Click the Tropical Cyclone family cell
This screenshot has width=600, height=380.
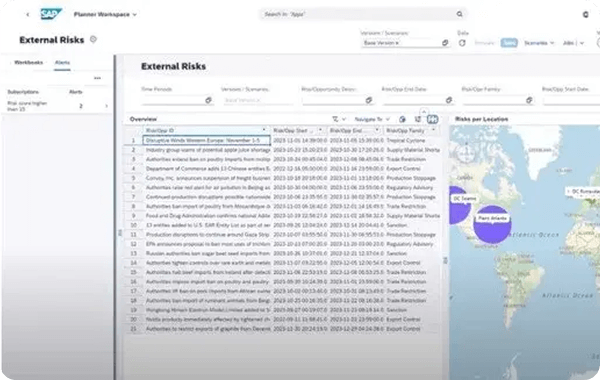tap(412, 140)
